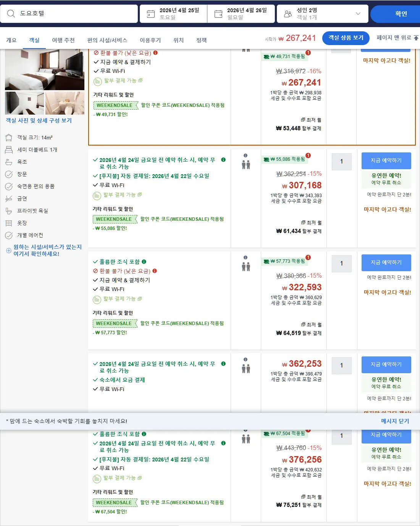
Task: Open the 여행 추천 tab
Action: point(63,40)
